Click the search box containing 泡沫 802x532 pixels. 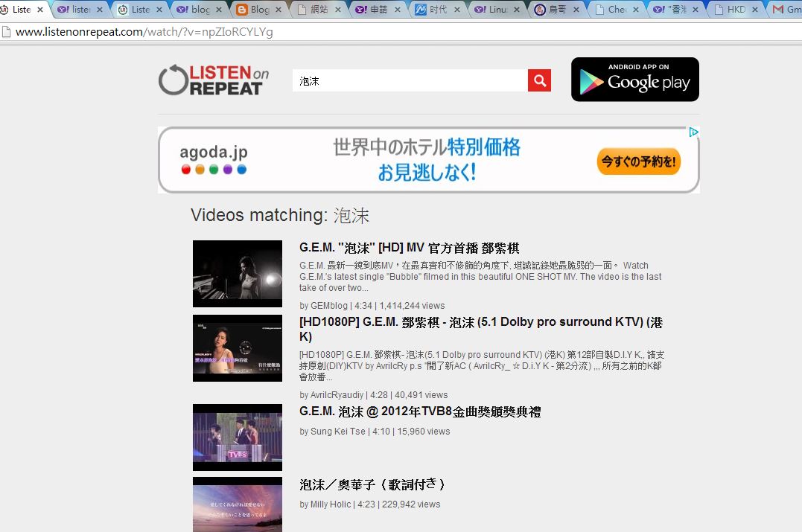pyautogui.click(x=410, y=80)
